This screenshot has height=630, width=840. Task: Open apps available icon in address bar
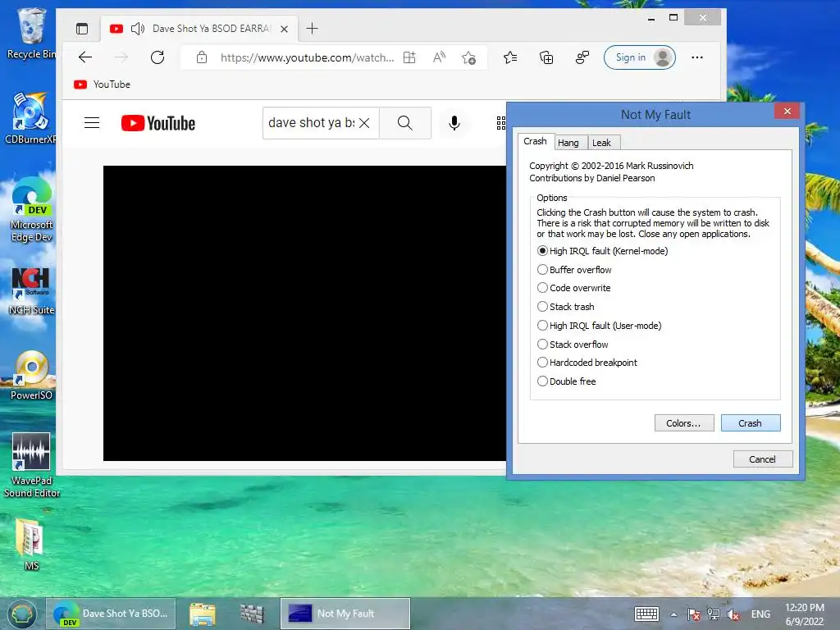coord(409,57)
